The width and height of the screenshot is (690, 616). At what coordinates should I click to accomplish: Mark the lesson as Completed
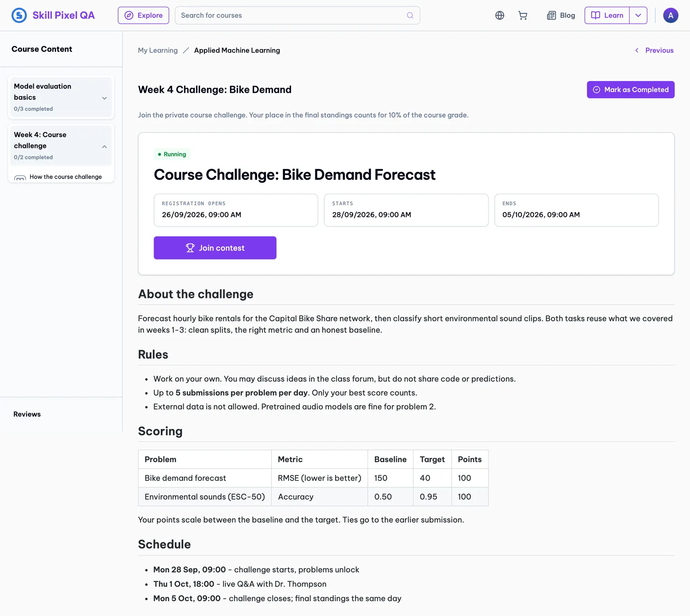(x=630, y=90)
